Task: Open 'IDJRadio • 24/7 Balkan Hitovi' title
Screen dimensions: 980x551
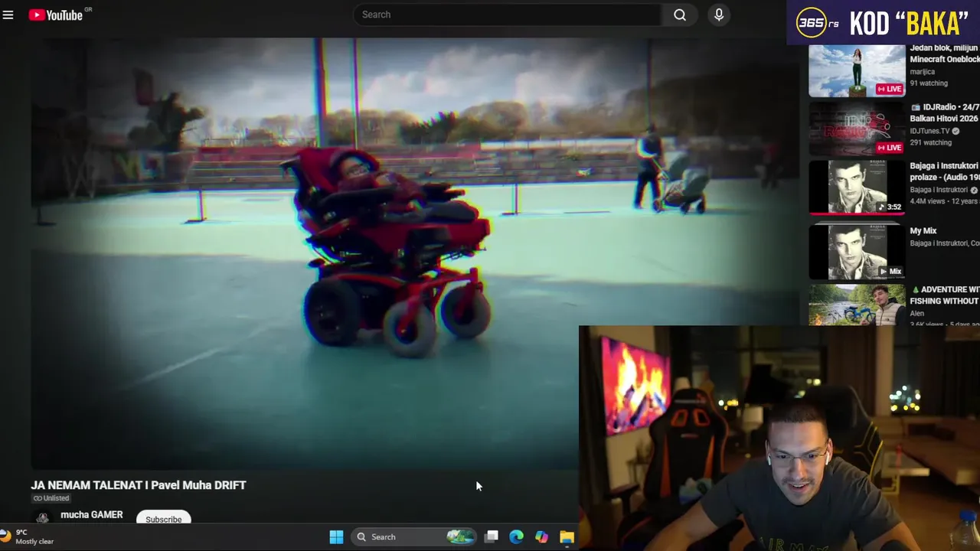Action: (x=945, y=112)
